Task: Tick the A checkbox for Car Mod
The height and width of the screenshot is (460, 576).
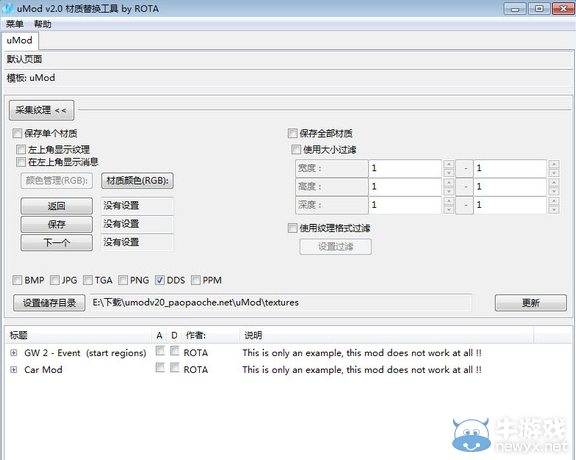Action: click(x=160, y=367)
